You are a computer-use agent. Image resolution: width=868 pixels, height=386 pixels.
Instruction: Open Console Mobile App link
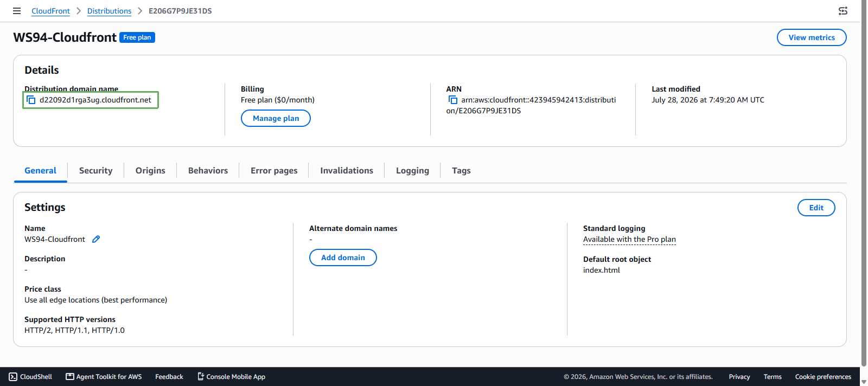click(x=231, y=377)
